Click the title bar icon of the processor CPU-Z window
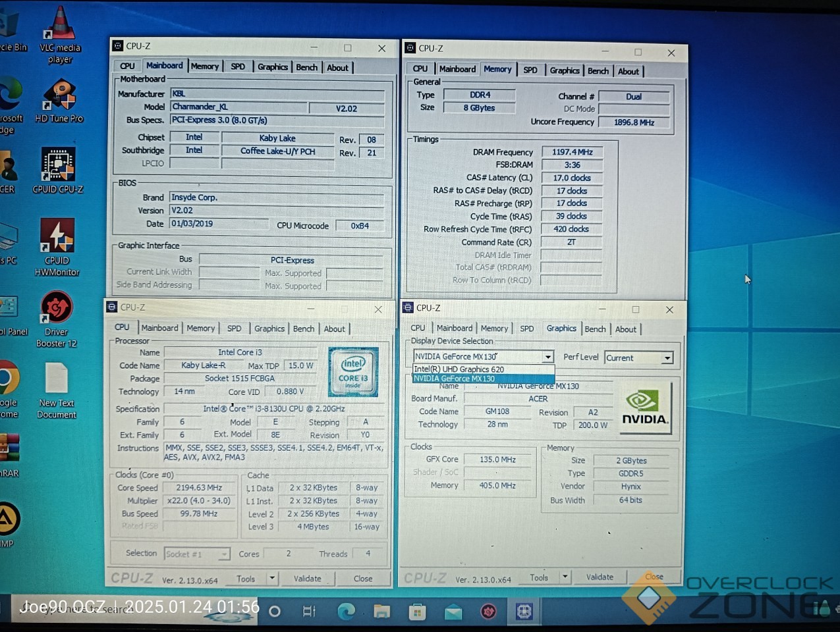 (112, 307)
